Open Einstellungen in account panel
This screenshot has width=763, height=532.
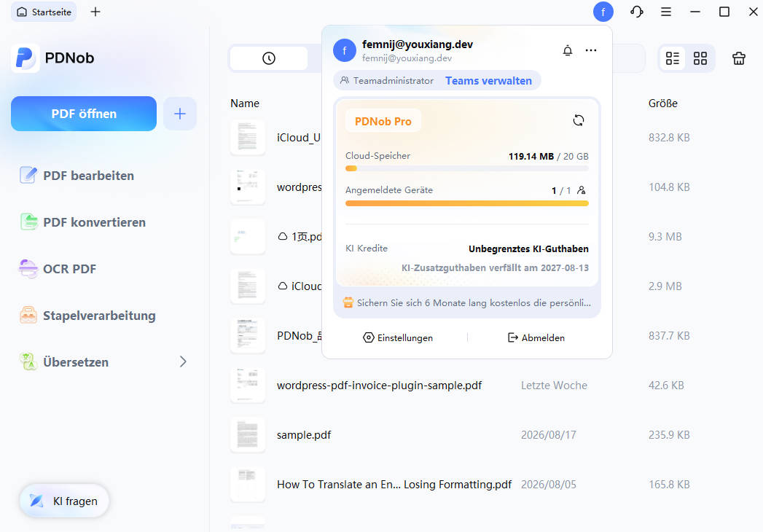point(398,338)
